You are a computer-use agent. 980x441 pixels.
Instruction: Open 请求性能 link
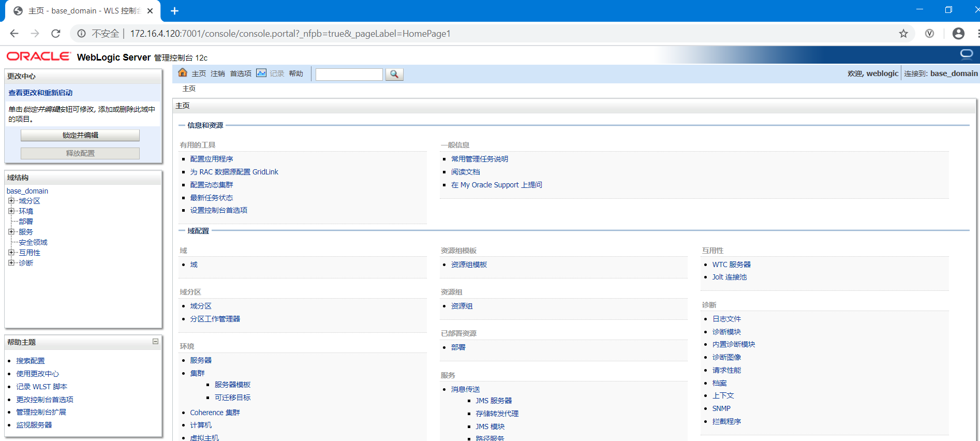click(727, 370)
